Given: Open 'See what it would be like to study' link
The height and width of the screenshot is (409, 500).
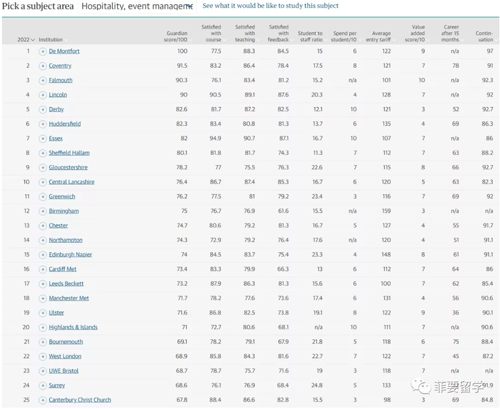Looking at the screenshot, I should (x=270, y=6).
